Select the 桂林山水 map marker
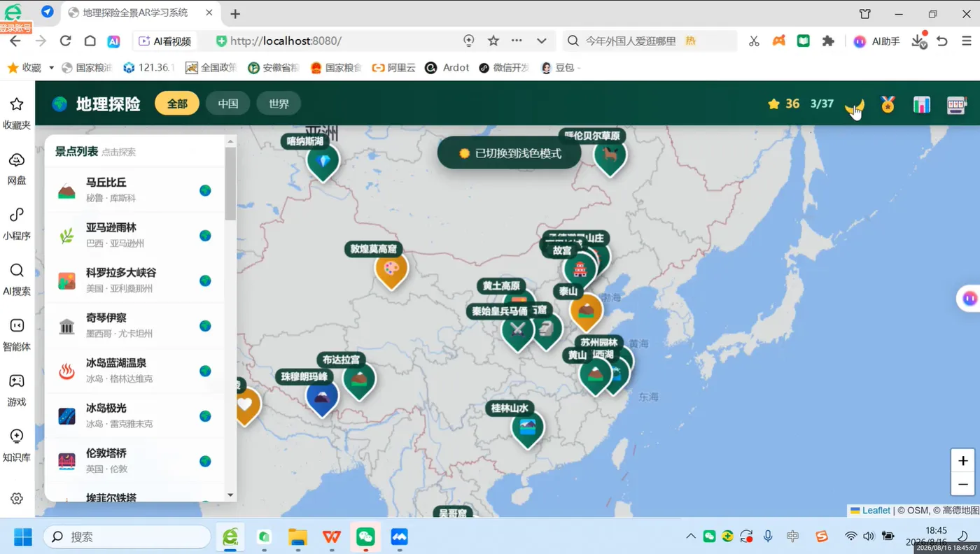This screenshot has width=980, height=554. (x=528, y=427)
